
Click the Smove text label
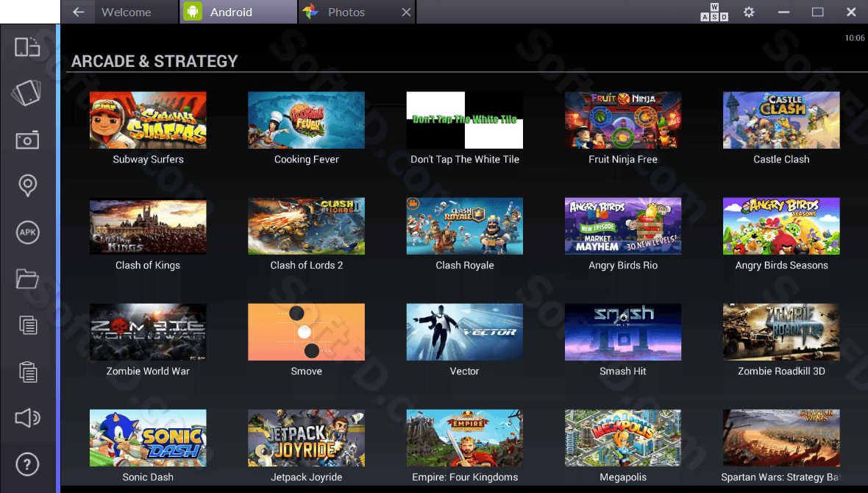point(306,371)
